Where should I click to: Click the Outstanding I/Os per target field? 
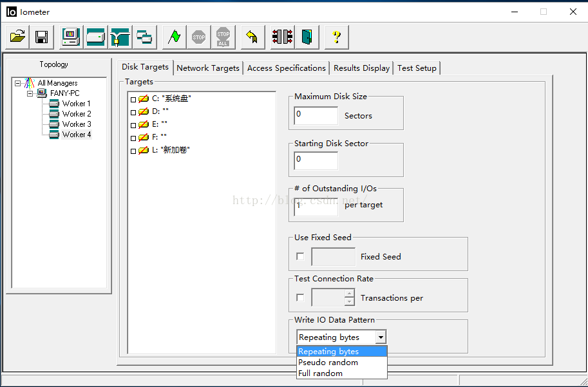coord(316,207)
